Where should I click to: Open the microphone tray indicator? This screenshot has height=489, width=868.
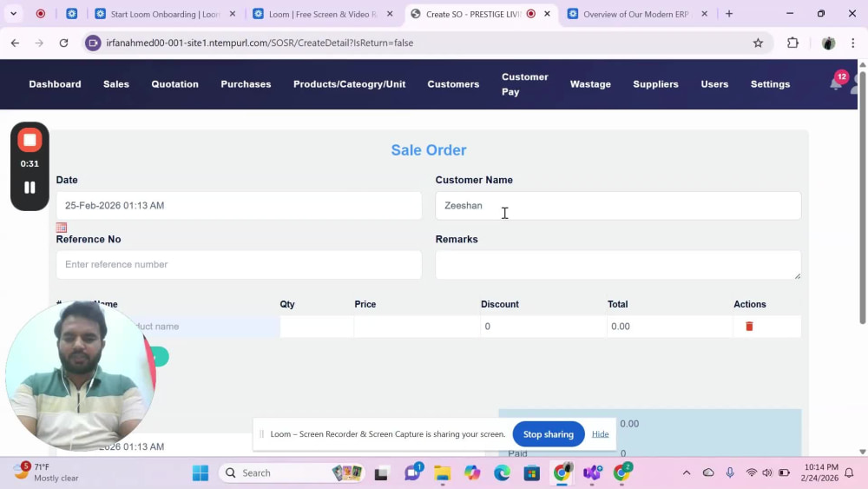730,472
